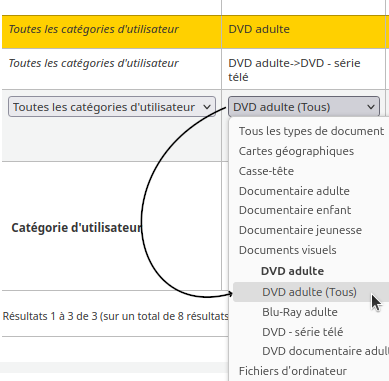Select the 'Casse-tête' option

tap(266, 171)
